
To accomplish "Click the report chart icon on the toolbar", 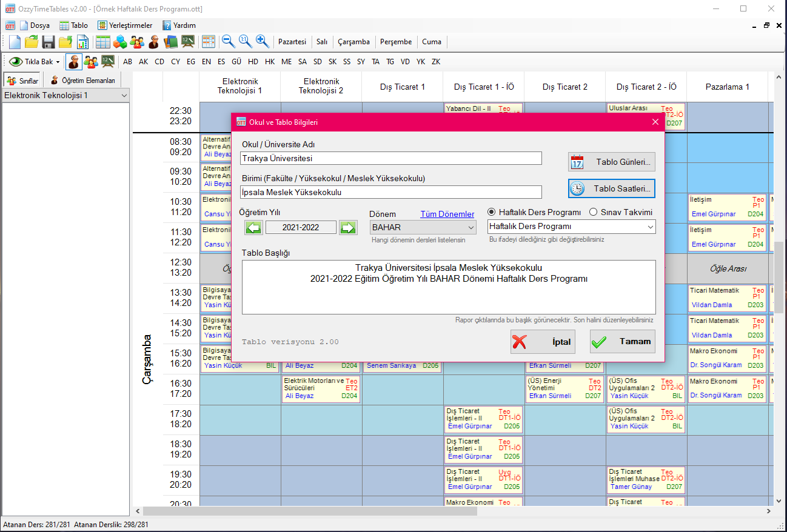I will pyautogui.click(x=83, y=41).
